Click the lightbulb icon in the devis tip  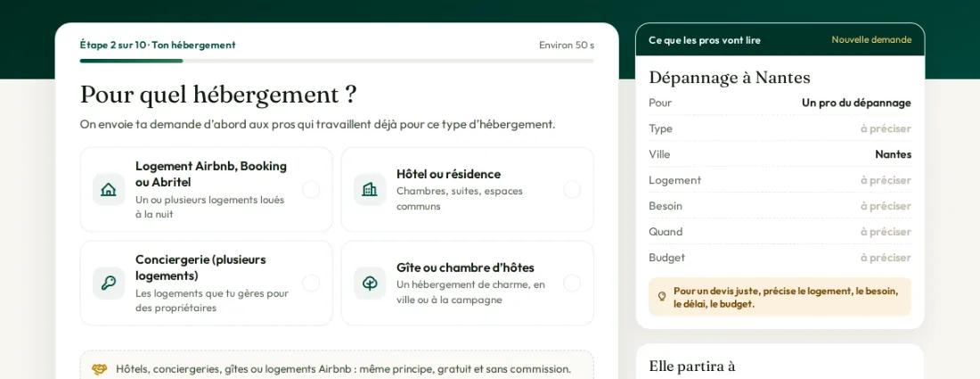click(662, 296)
